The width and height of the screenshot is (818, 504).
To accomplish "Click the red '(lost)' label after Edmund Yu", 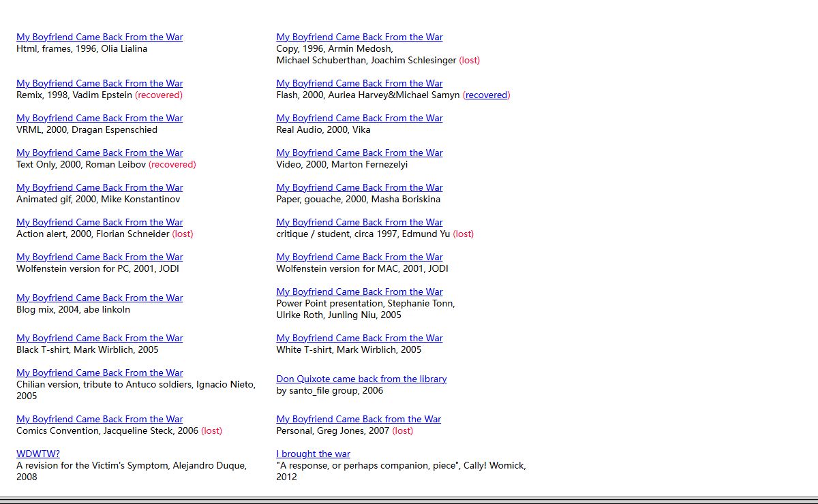I will (464, 234).
